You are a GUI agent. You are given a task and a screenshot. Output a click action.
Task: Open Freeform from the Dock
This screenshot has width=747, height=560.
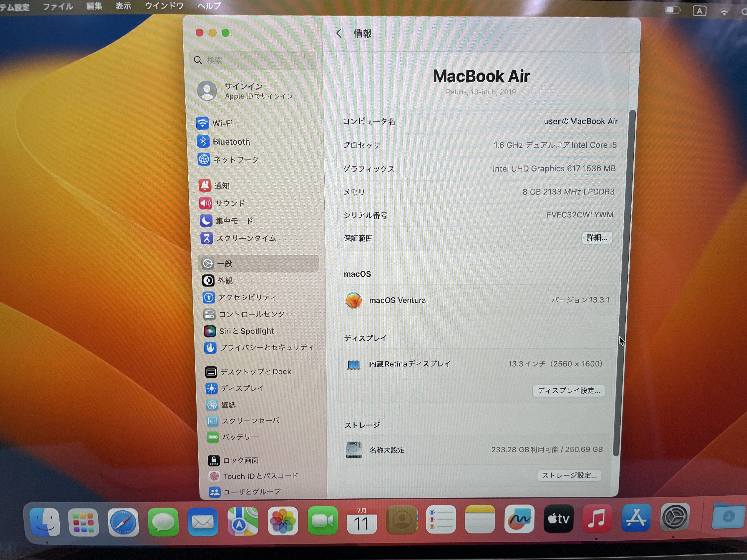tap(519, 519)
